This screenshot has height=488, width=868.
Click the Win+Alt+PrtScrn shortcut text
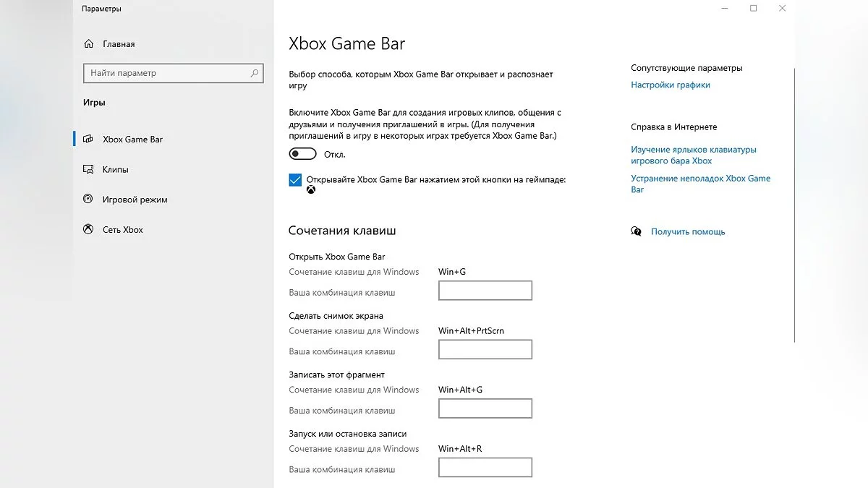tap(472, 331)
